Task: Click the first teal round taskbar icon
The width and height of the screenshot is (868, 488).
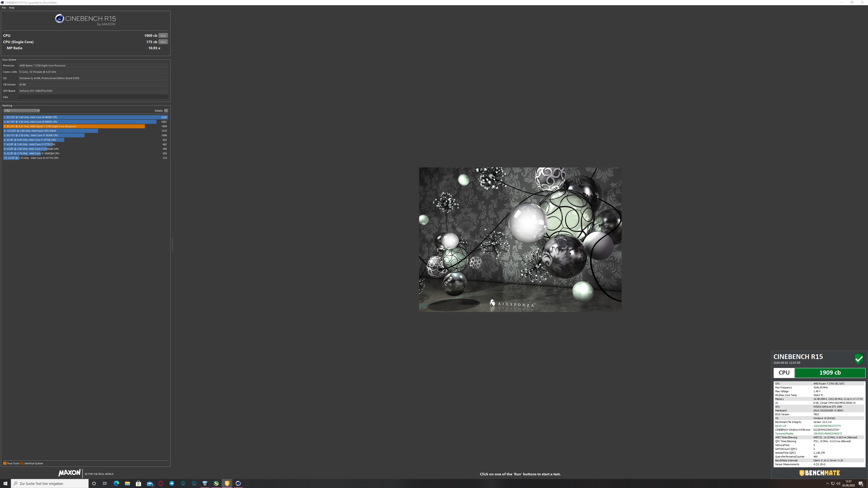Action: [x=183, y=484]
